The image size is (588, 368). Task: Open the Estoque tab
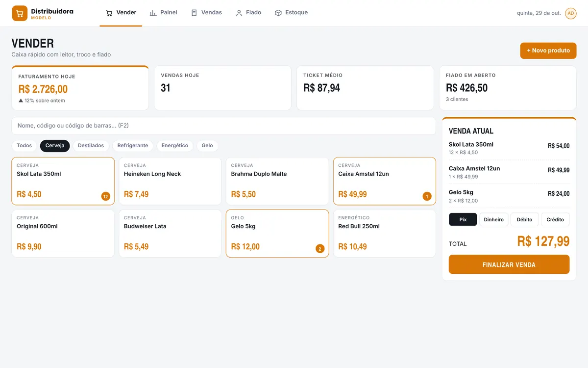coord(291,13)
